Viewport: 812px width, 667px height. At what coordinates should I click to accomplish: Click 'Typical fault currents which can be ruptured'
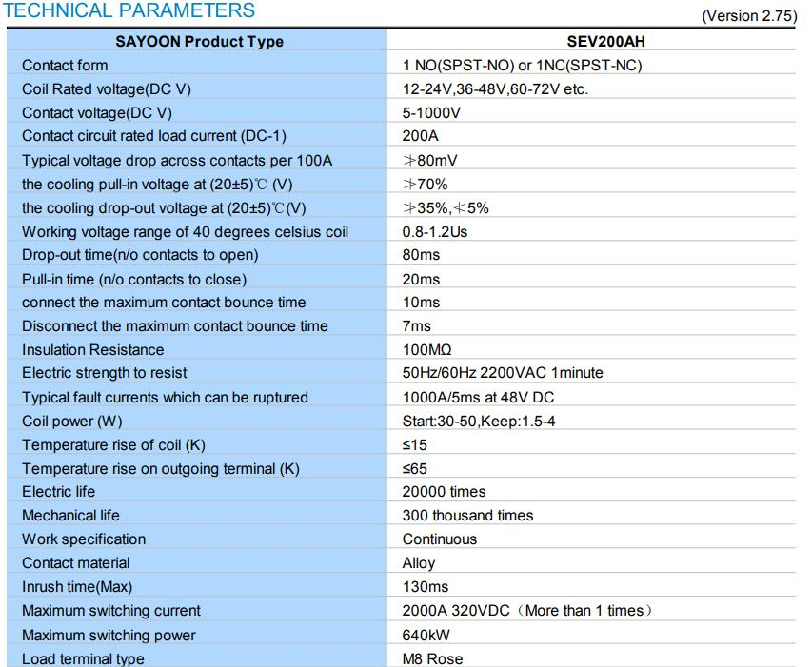(x=165, y=398)
